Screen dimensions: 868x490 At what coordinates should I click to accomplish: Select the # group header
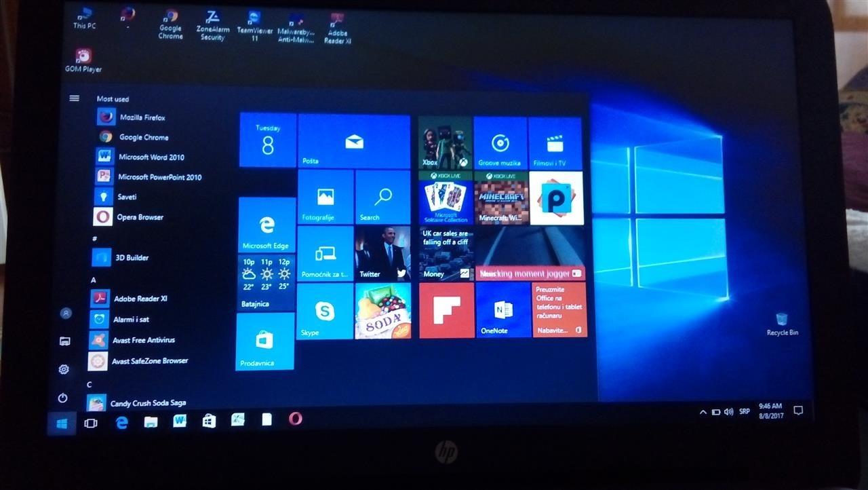pos(94,239)
